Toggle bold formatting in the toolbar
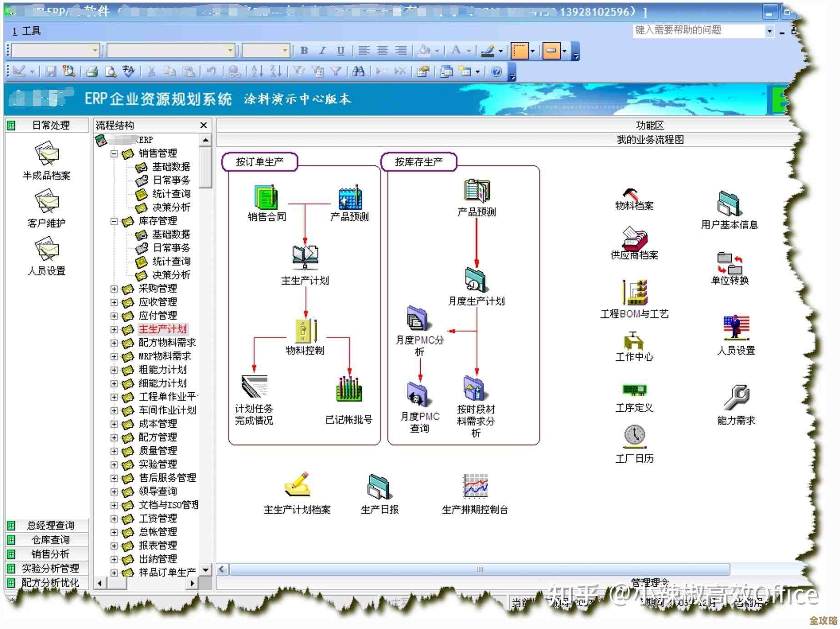This screenshot has width=840, height=629. tap(304, 50)
